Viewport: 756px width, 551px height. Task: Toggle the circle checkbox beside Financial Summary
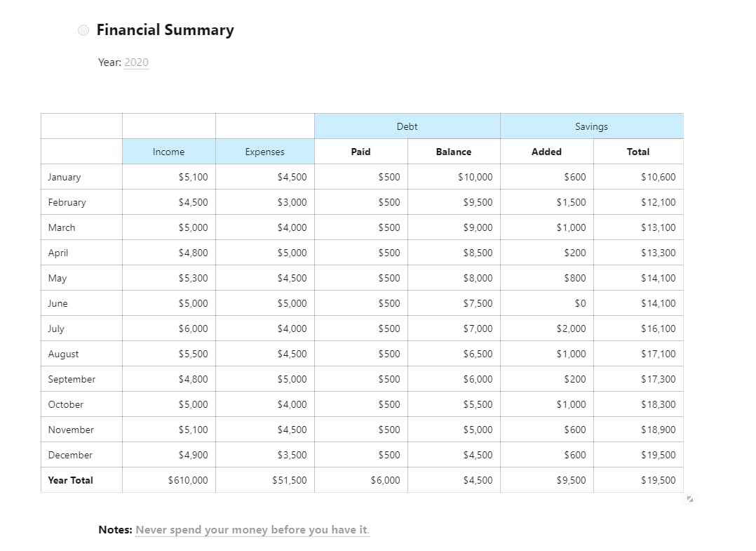(x=83, y=30)
